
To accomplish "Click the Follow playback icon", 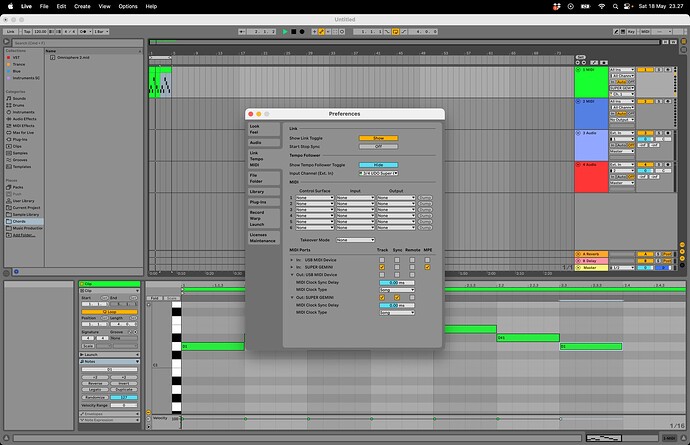I will coord(242,32).
